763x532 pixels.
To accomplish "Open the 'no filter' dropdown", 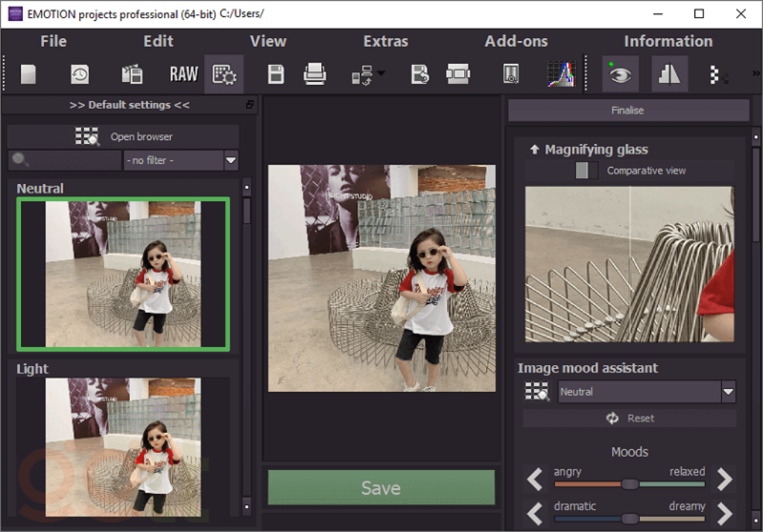I will tap(231, 160).
